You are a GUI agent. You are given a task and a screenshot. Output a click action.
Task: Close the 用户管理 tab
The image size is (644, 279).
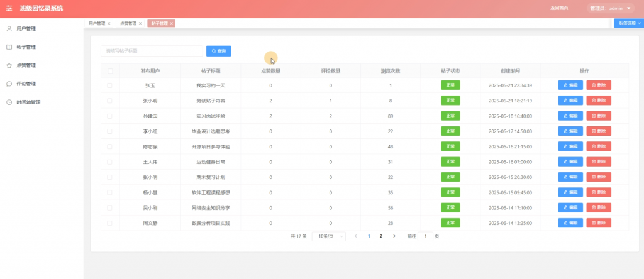click(109, 23)
